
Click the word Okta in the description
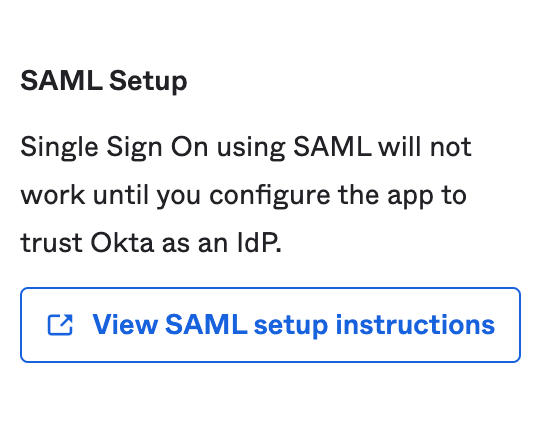[x=122, y=243]
